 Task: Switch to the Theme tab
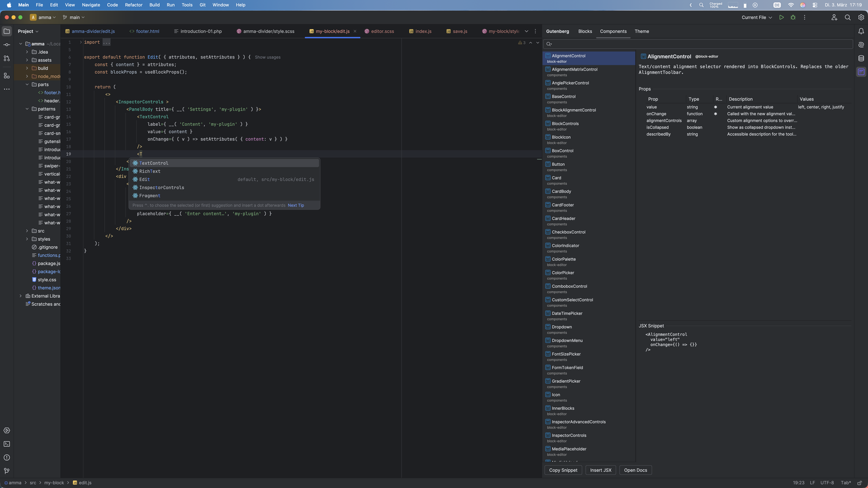coord(642,31)
